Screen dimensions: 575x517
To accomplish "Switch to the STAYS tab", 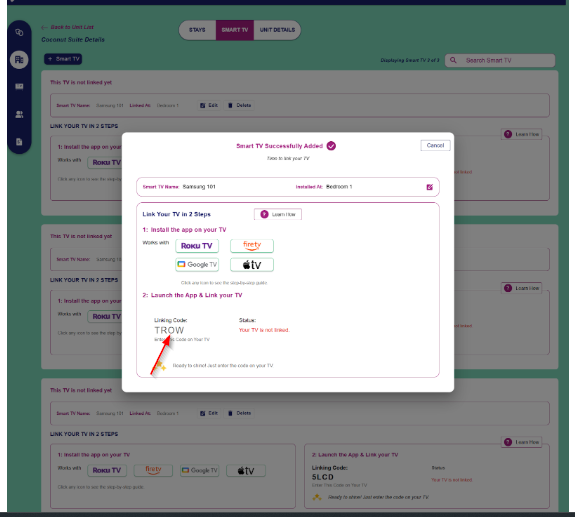I will point(197,30).
